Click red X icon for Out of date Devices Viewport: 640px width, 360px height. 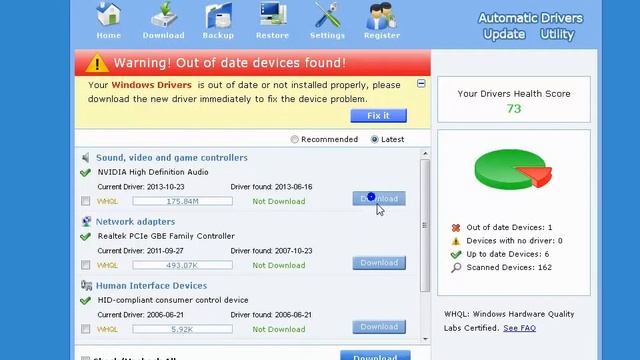[x=456, y=228]
